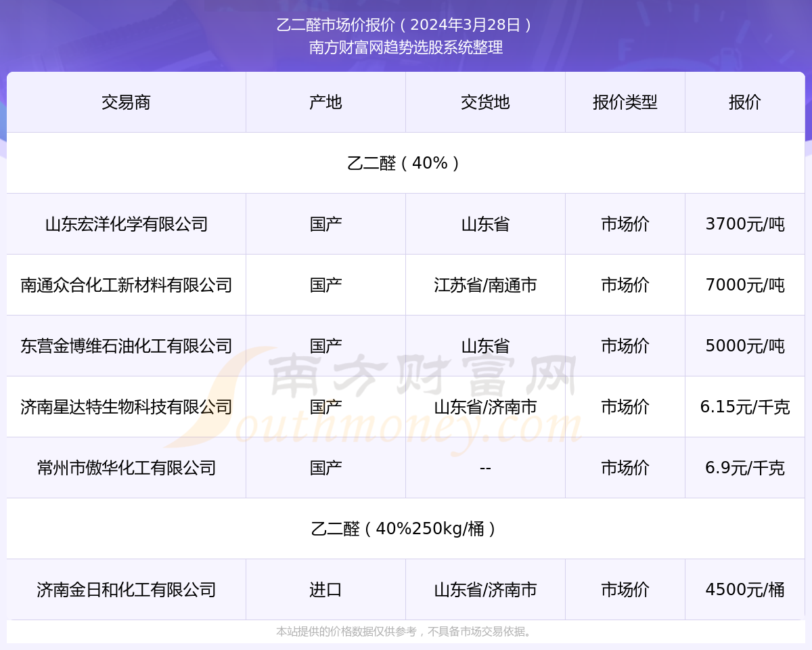Click 国产 in the 东营金博维 row
The height and width of the screenshot is (650, 812).
pyautogui.click(x=325, y=346)
